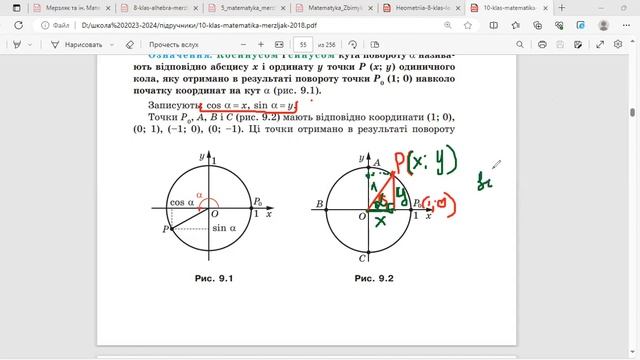Open a new browser tab
640x360 pixels.
[562, 8]
